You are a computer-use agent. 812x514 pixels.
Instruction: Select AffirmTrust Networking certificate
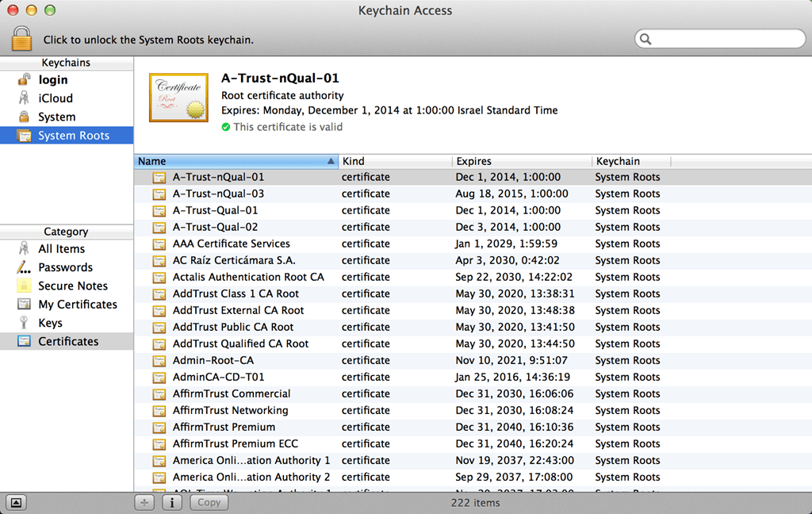pyautogui.click(x=473, y=410)
